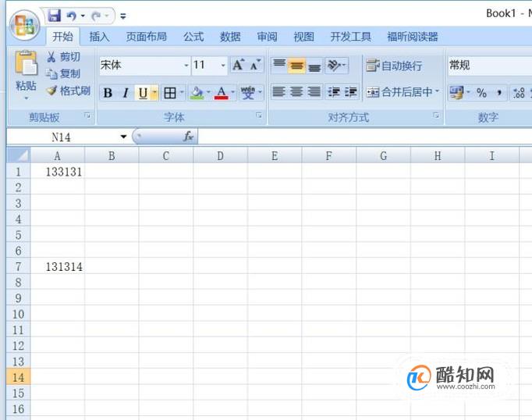The width and height of the screenshot is (532, 420).
Task: Toggle 自动换行 wrap text
Action: point(394,66)
